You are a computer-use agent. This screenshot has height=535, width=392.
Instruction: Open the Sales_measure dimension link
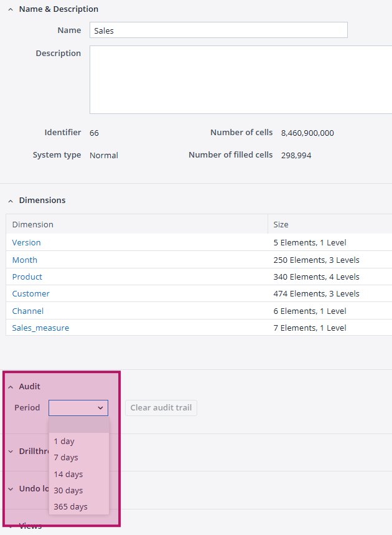point(40,328)
